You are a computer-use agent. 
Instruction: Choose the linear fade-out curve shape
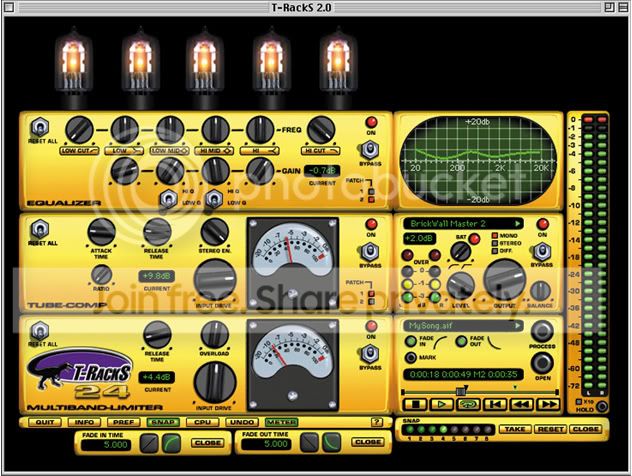click(310, 443)
